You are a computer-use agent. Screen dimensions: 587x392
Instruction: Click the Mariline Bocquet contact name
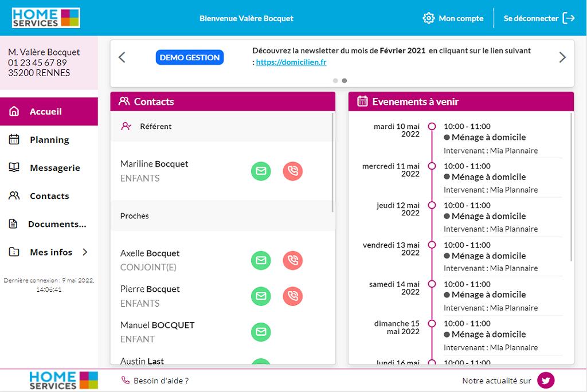tap(154, 164)
